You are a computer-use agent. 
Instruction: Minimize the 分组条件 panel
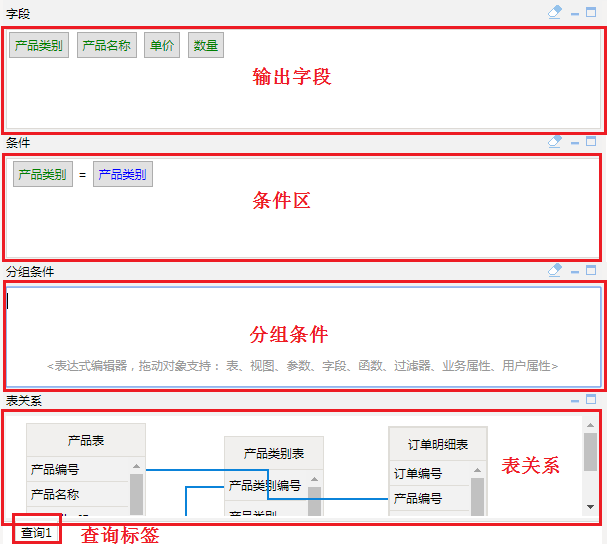coord(575,272)
